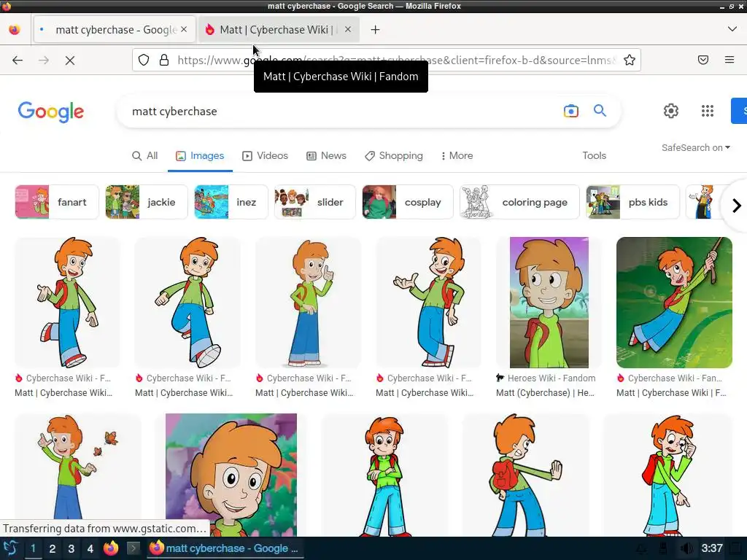This screenshot has width=747, height=560.
Task: Filter images by the inez chip
Action: [x=231, y=202]
